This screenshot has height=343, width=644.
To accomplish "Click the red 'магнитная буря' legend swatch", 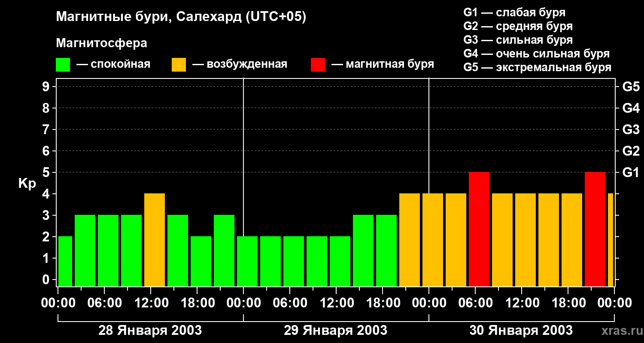I will [x=318, y=65].
